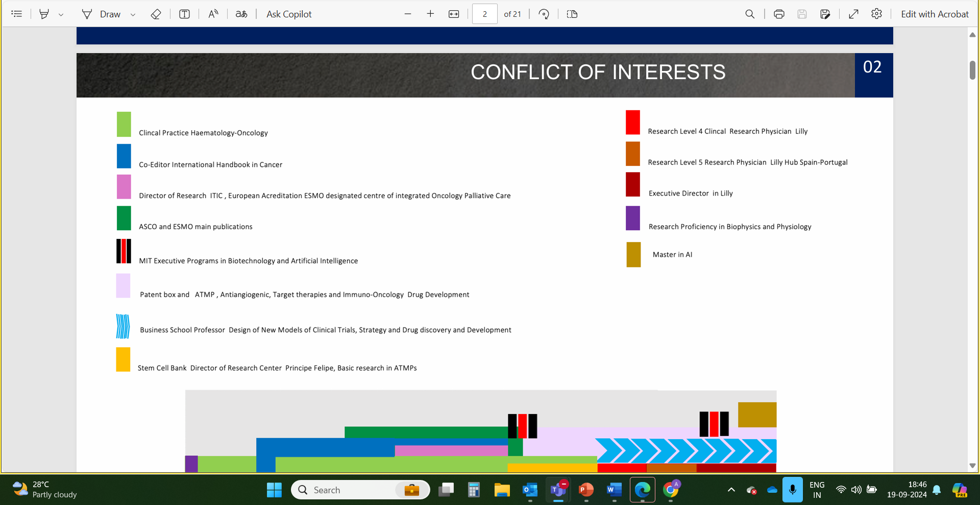Open Outlook from taskbar
The height and width of the screenshot is (505, 980).
pos(530,490)
